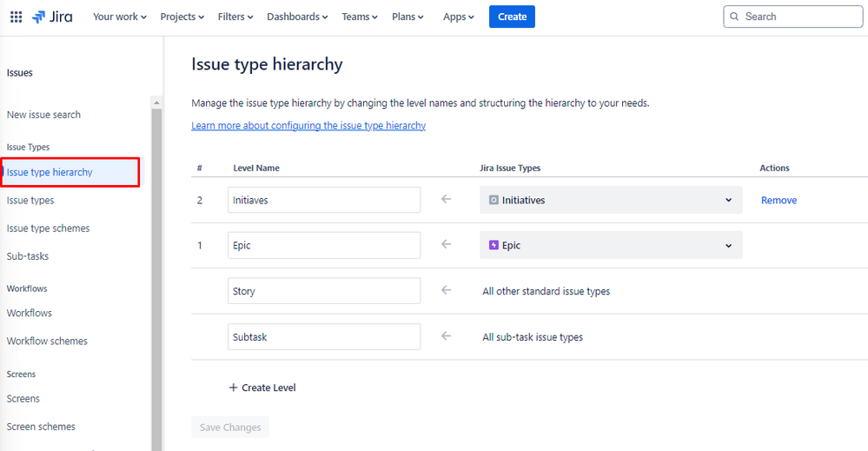The width and height of the screenshot is (868, 451).
Task: Click level number 1 cell
Action: click(200, 245)
